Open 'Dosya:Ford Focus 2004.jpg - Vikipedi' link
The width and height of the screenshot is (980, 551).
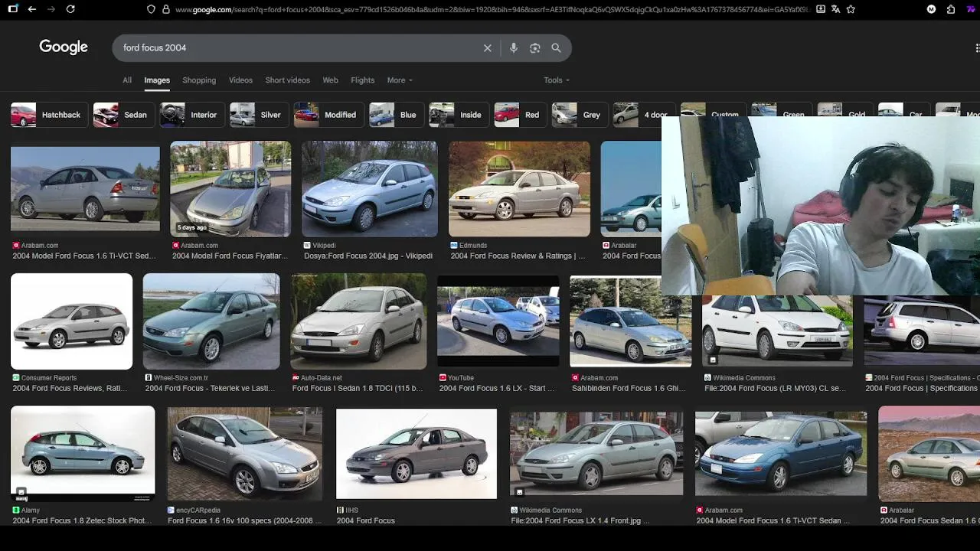[368, 256]
